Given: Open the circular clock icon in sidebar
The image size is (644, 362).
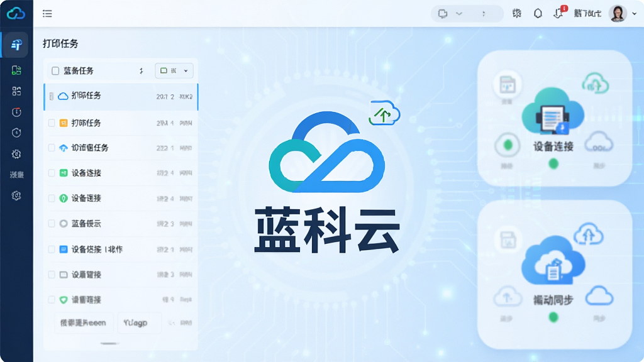Looking at the screenshot, I should (x=16, y=112).
